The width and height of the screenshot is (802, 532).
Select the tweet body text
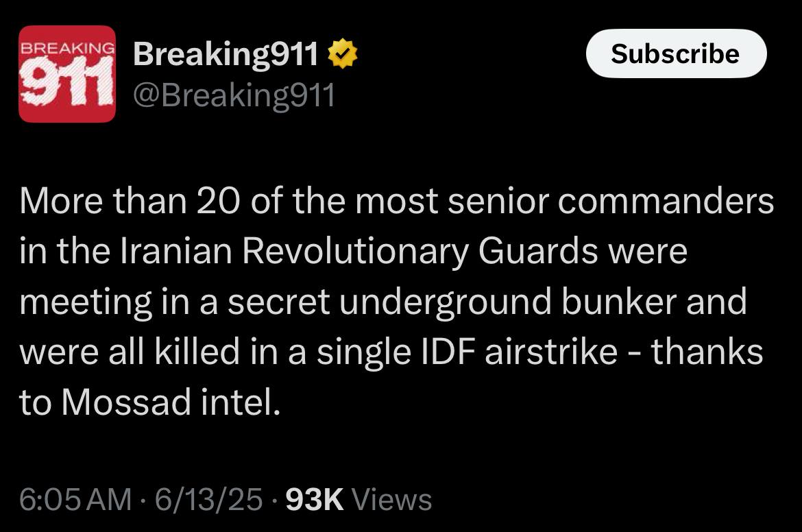(396, 302)
